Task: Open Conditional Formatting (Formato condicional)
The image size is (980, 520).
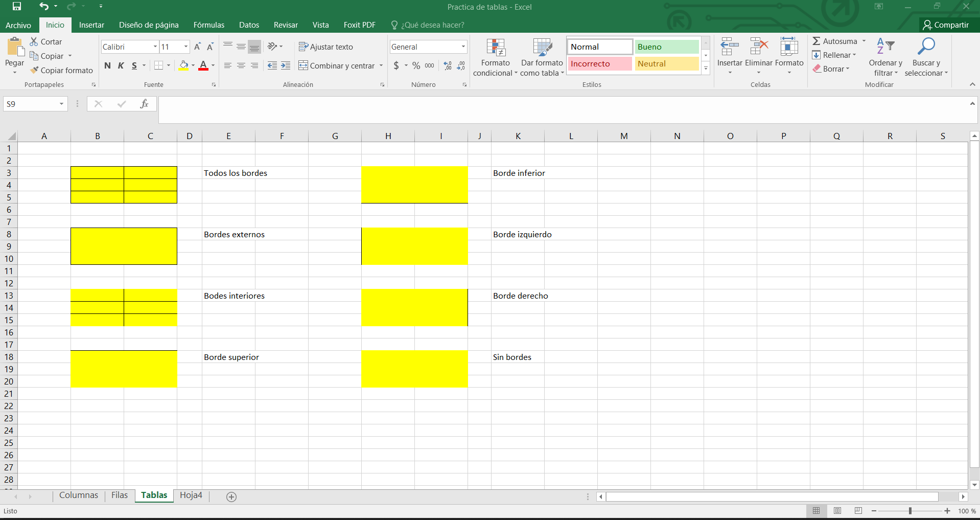Action: click(x=495, y=57)
